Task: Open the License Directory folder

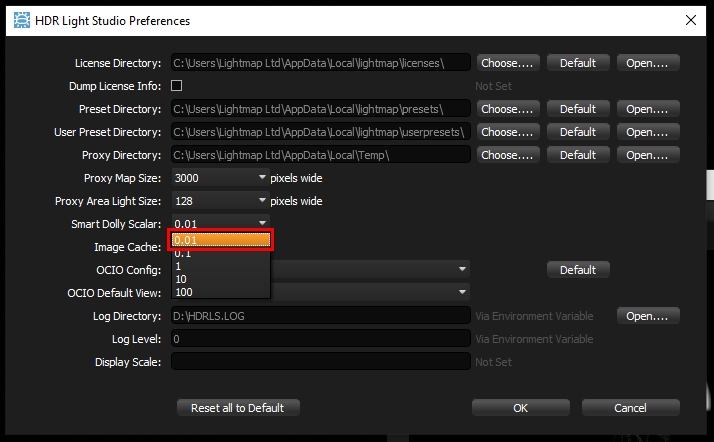Action: coord(648,63)
